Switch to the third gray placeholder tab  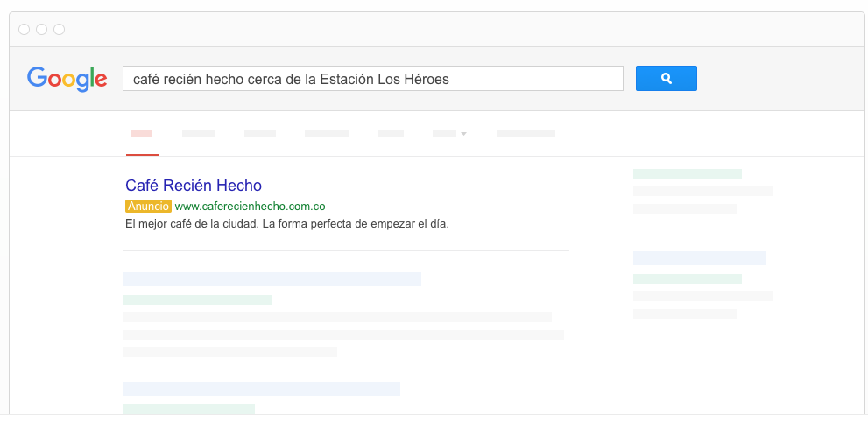pyautogui.click(x=259, y=134)
